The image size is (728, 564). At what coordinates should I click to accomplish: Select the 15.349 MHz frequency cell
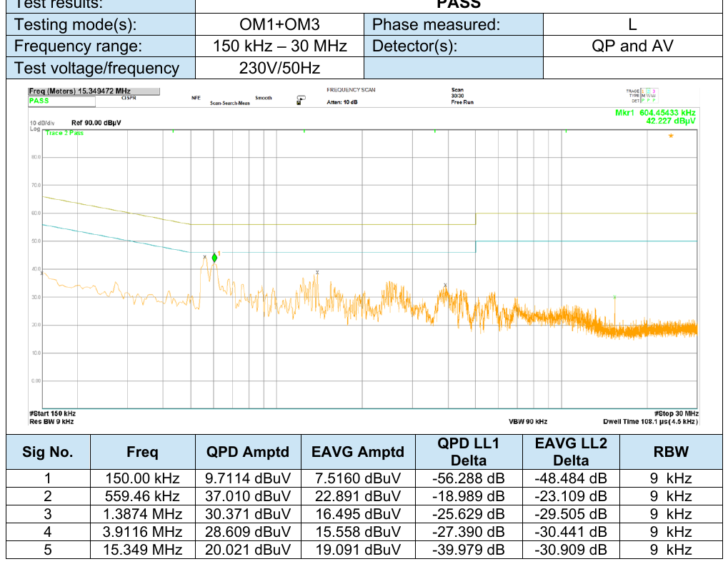click(x=143, y=550)
